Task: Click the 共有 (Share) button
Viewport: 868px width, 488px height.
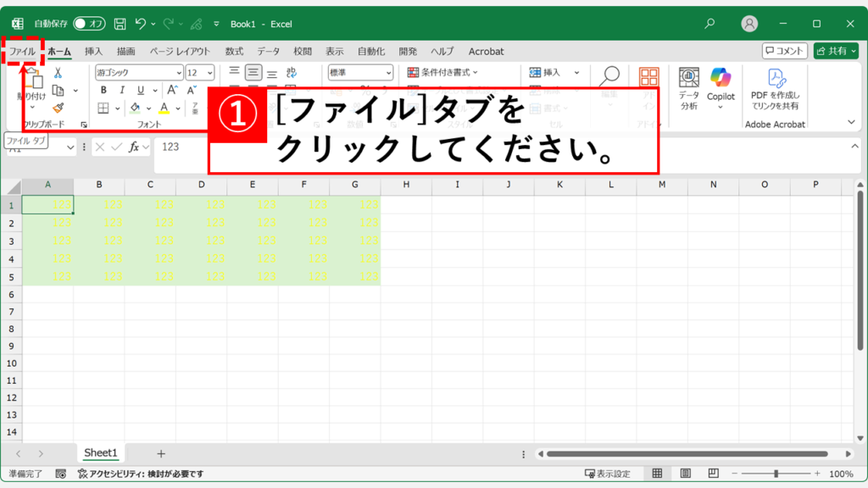Action: point(835,51)
